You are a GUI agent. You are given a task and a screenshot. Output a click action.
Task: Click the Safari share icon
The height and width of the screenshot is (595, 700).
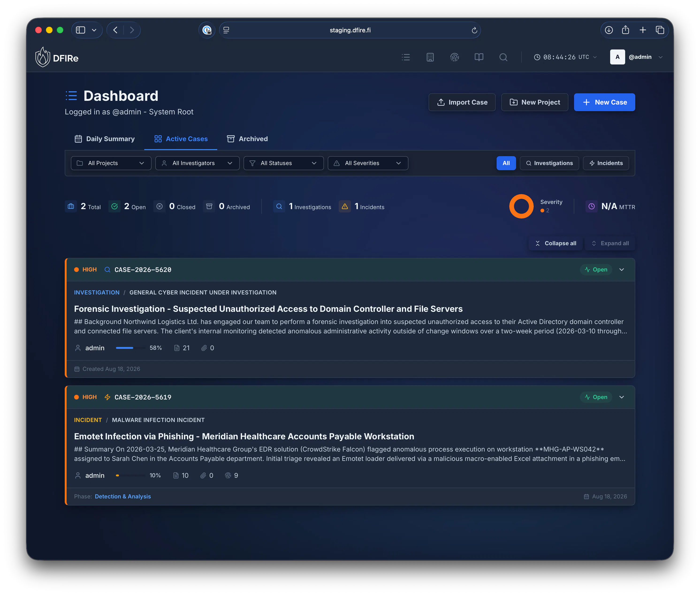625,30
